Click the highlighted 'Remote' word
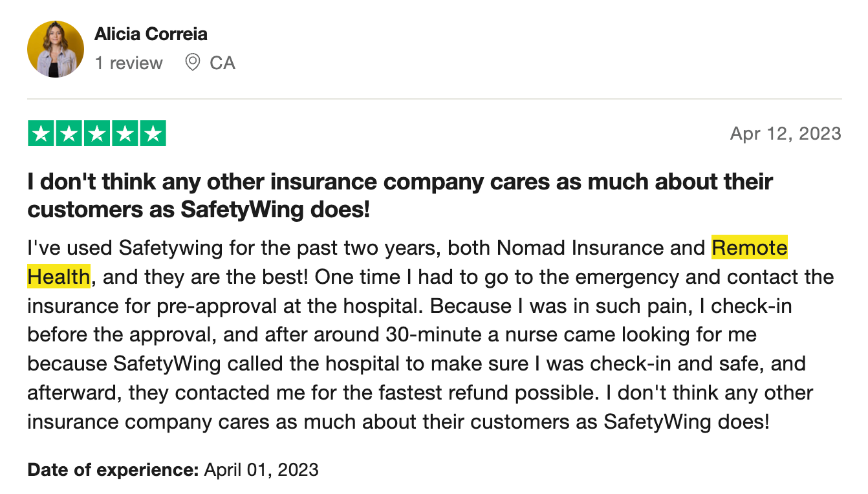The width and height of the screenshot is (868, 494). pyautogui.click(x=749, y=248)
